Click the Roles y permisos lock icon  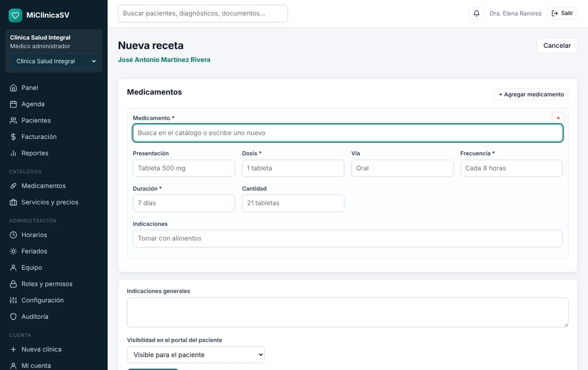[x=13, y=284]
